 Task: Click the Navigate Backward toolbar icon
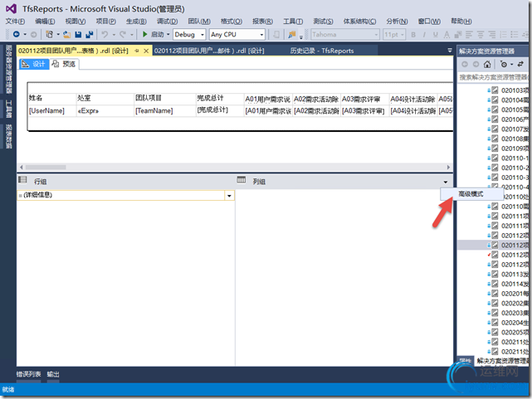[17, 34]
